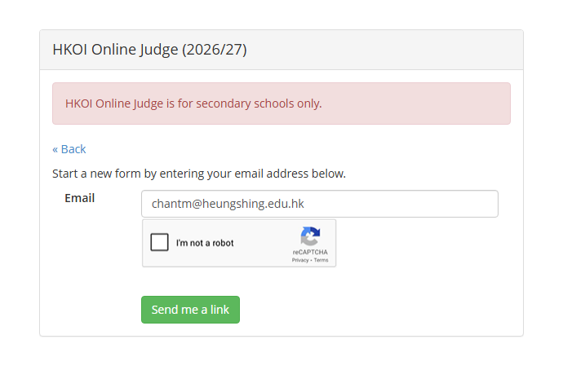563x392 pixels.
Task: Place cursor after chantm@heungshing.edu.hk text
Action: 305,204
